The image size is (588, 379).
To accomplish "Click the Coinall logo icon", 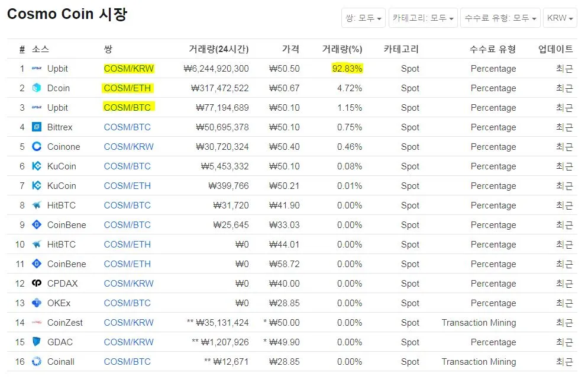I will click(37, 361).
